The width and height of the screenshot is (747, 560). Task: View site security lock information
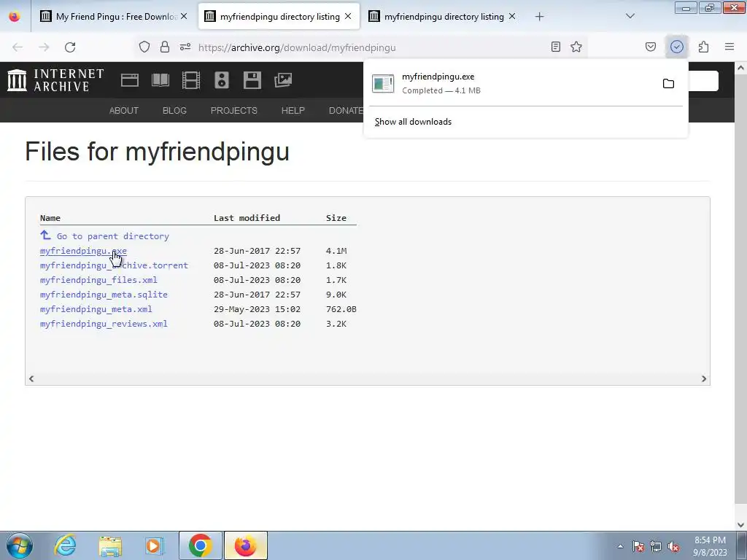click(165, 47)
